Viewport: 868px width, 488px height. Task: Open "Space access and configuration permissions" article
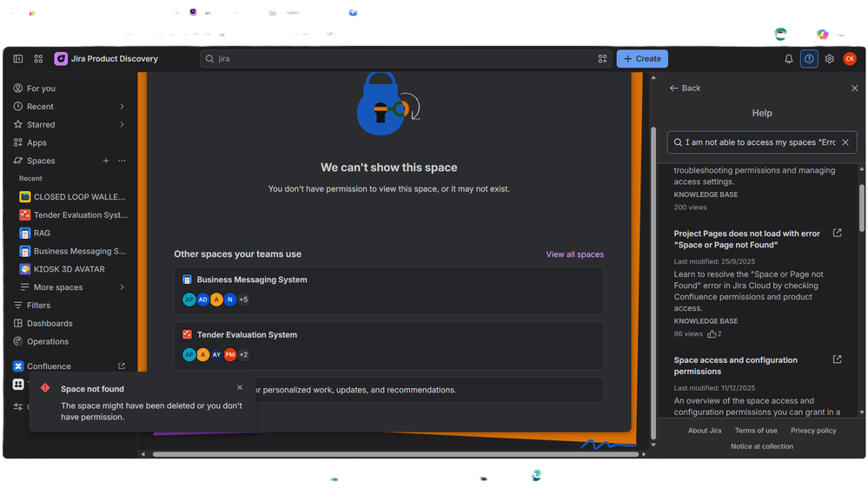pyautogui.click(x=735, y=366)
